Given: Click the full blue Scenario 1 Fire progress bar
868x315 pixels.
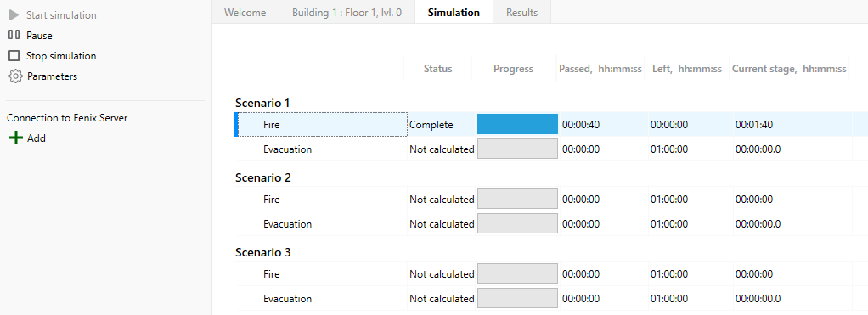Looking at the screenshot, I should click(517, 124).
